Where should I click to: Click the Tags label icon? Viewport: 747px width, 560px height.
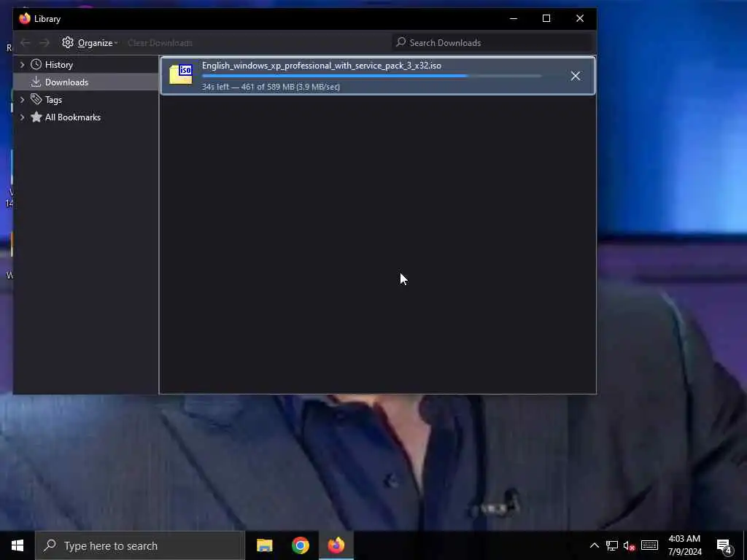point(36,99)
